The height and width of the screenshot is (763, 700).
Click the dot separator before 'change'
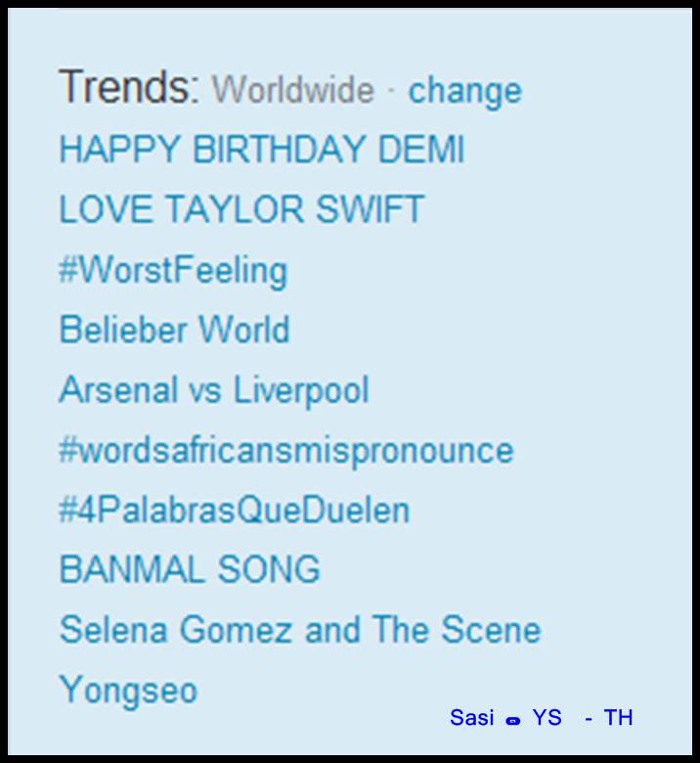pos(391,91)
